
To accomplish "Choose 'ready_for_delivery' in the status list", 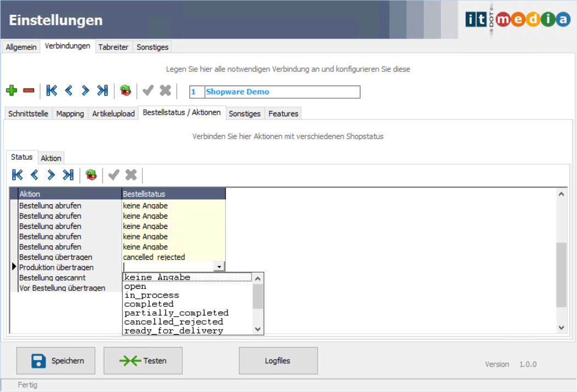I will (x=174, y=331).
